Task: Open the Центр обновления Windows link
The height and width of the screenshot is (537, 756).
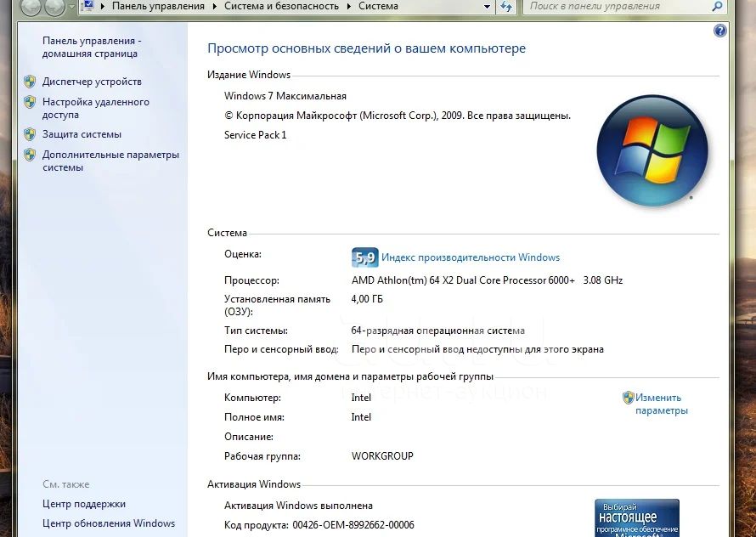Action: pos(109,523)
